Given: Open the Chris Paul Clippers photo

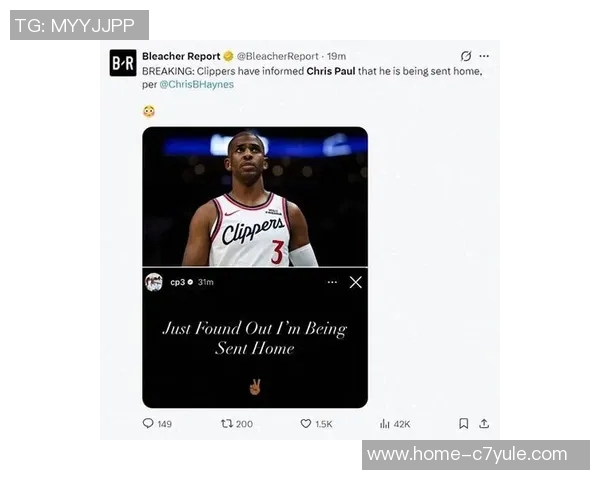Looking at the screenshot, I should pos(255,197).
